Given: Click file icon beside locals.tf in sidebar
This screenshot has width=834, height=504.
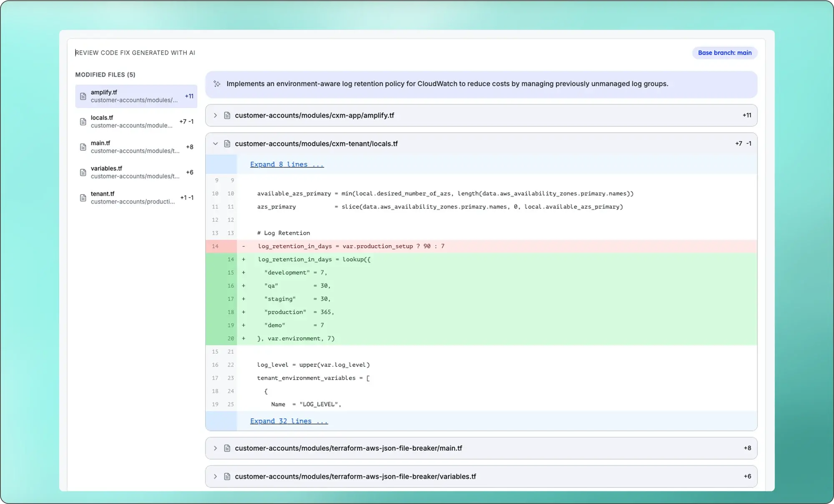Looking at the screenshot, I should (x=83, y=122).
